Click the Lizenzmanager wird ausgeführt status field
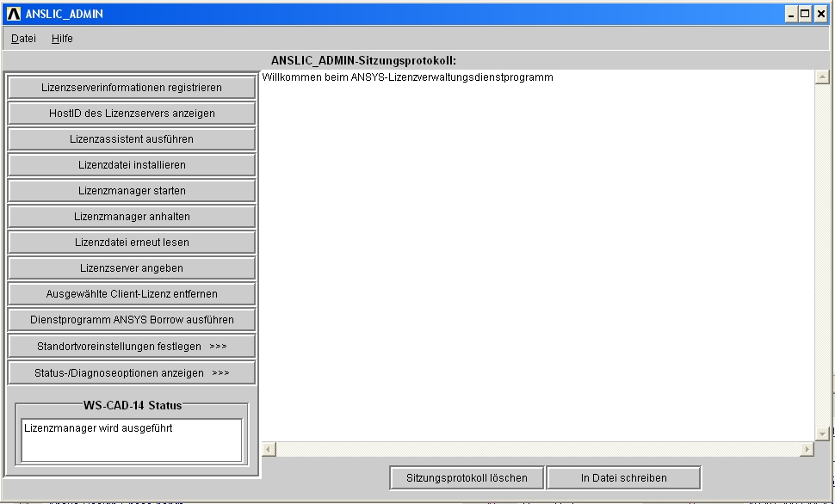Screen dimensions: 835x504 point(132,440)
